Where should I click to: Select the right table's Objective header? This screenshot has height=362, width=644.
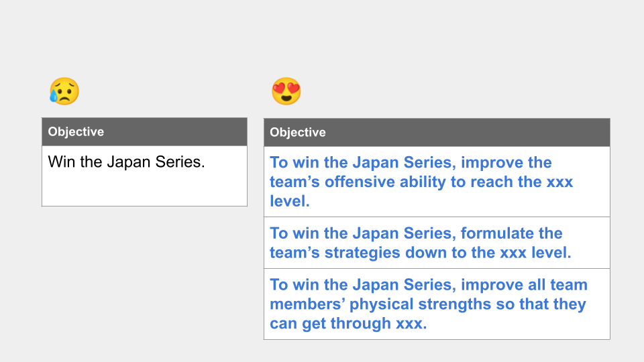coord(437,133)
